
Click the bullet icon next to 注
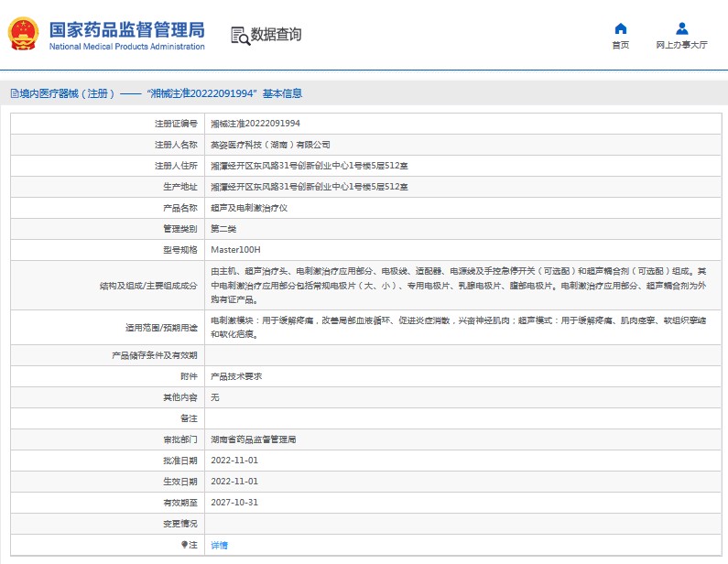click(x=183, y=545)
